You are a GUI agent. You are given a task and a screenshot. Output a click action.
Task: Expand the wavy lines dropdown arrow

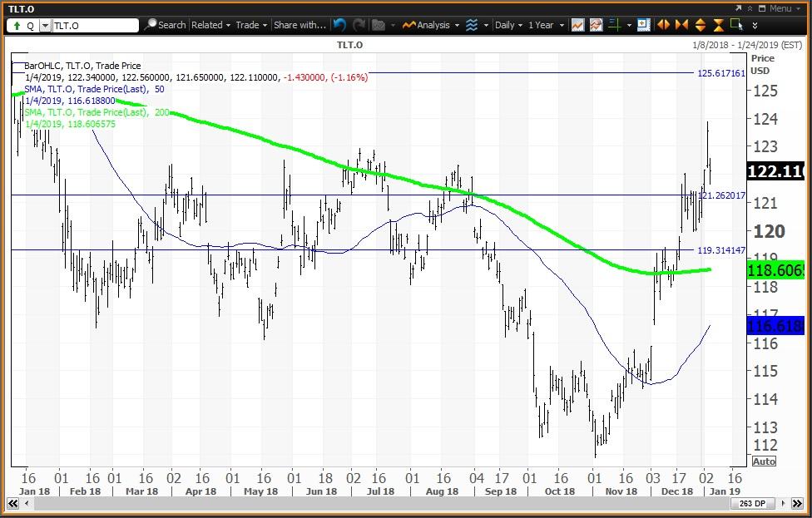coord(486,25)
